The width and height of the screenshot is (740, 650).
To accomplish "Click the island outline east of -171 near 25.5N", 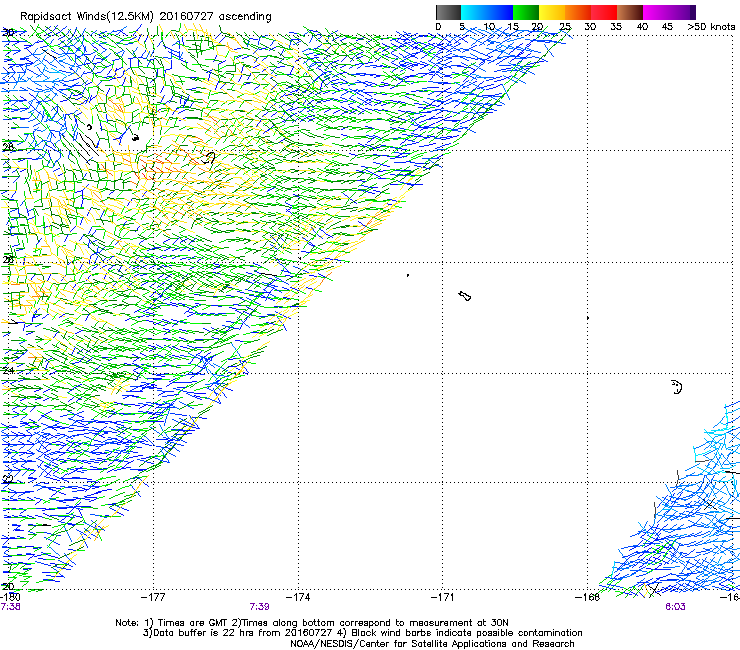I will click(x=465, y=296).
